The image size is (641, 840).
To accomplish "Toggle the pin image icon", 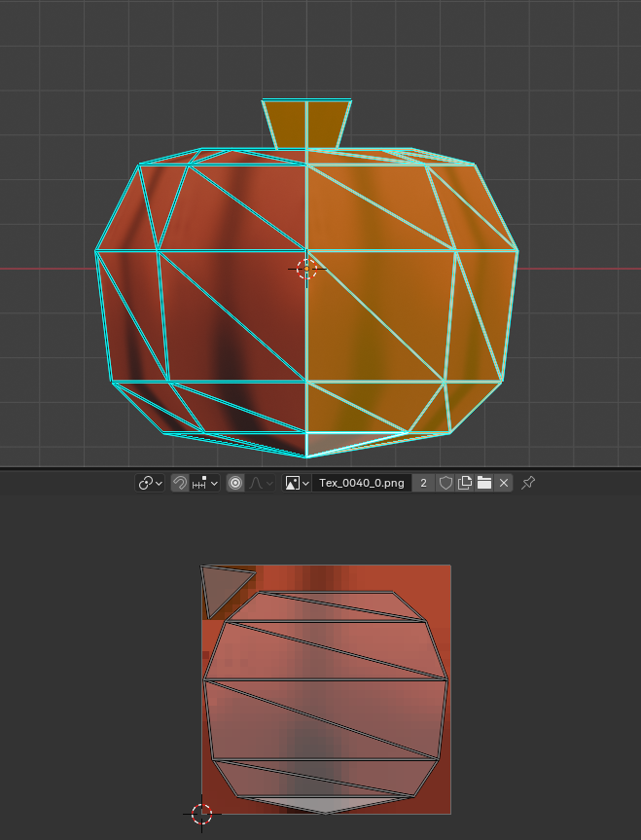I will [528, 483].
